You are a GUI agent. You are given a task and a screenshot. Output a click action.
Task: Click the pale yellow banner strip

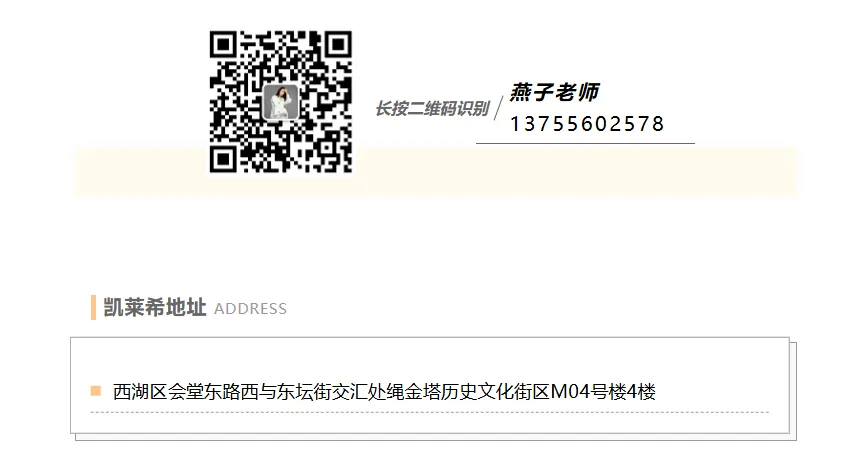[574, 172]
